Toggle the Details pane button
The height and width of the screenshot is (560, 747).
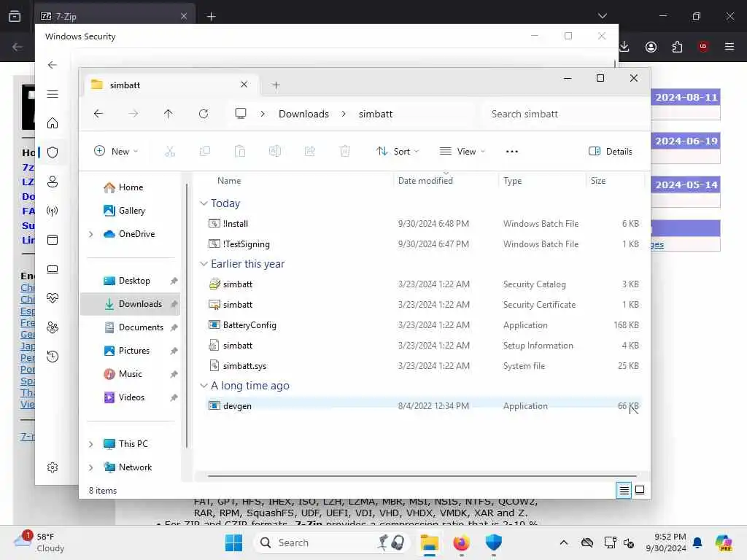tap(611, 152)
